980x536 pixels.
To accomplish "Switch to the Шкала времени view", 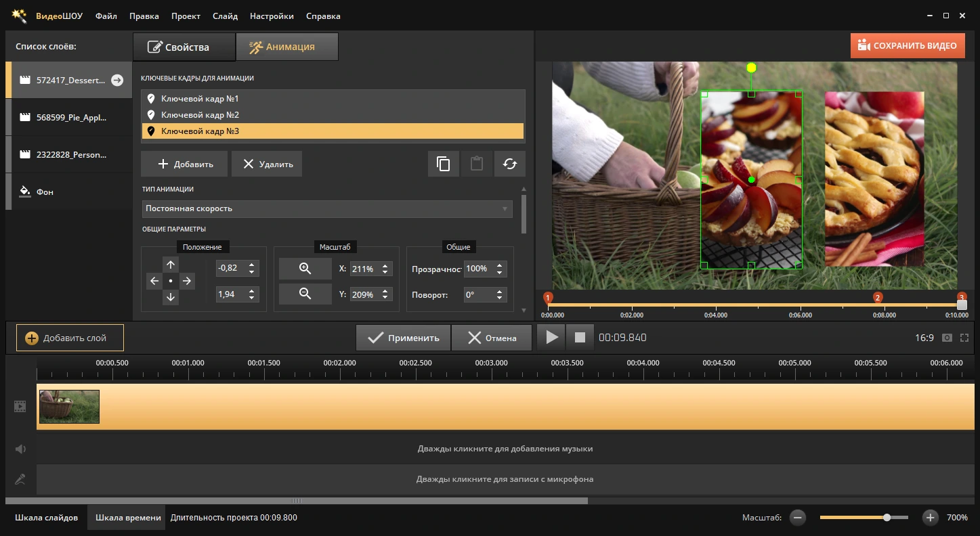I will tap(128, 518).
